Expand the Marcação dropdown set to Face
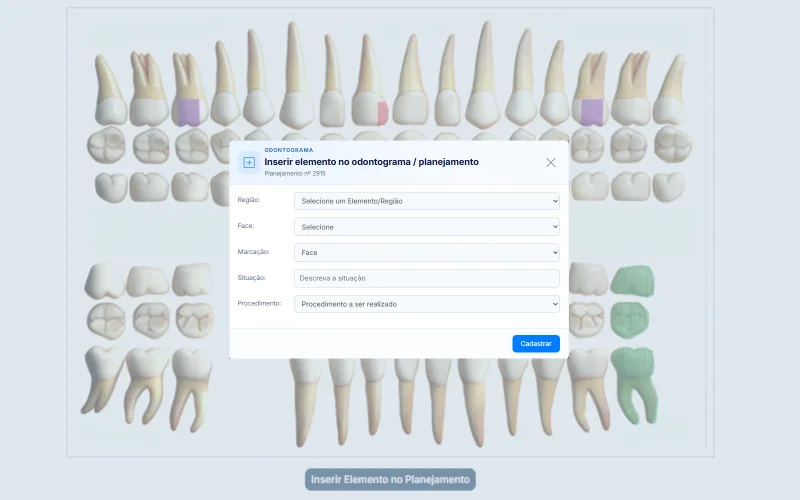800x500 pixels. click(x=427, y=253)
